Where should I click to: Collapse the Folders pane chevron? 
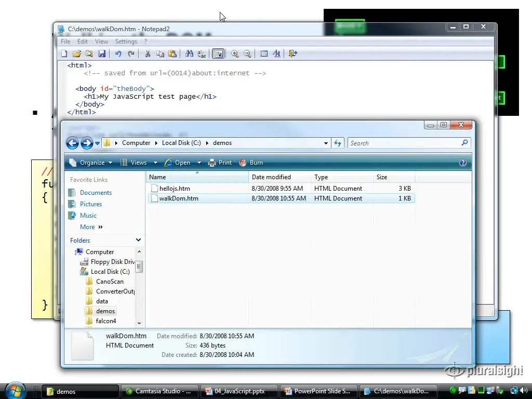(x=138, y=240)
